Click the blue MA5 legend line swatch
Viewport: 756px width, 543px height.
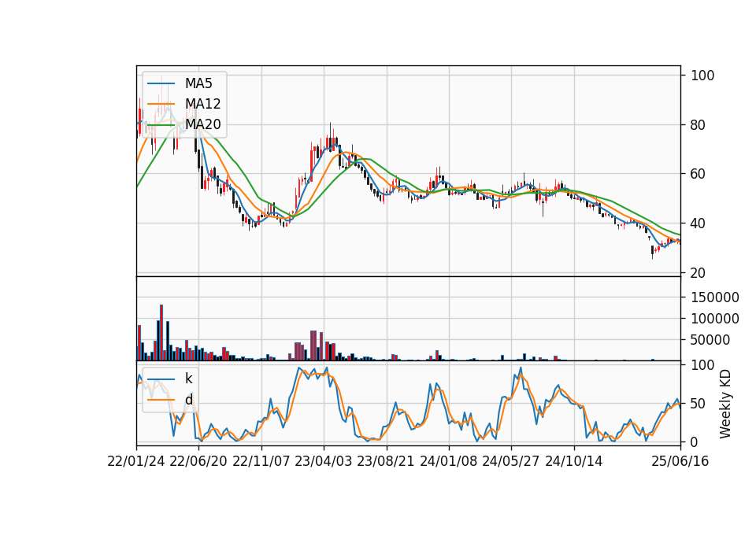click(x=161, y=83)
